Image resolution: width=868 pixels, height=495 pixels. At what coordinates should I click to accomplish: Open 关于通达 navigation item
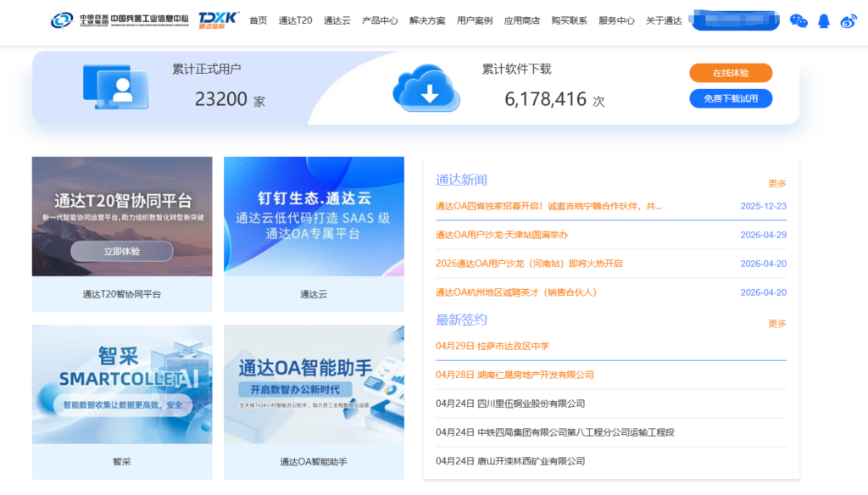(664, 20)
